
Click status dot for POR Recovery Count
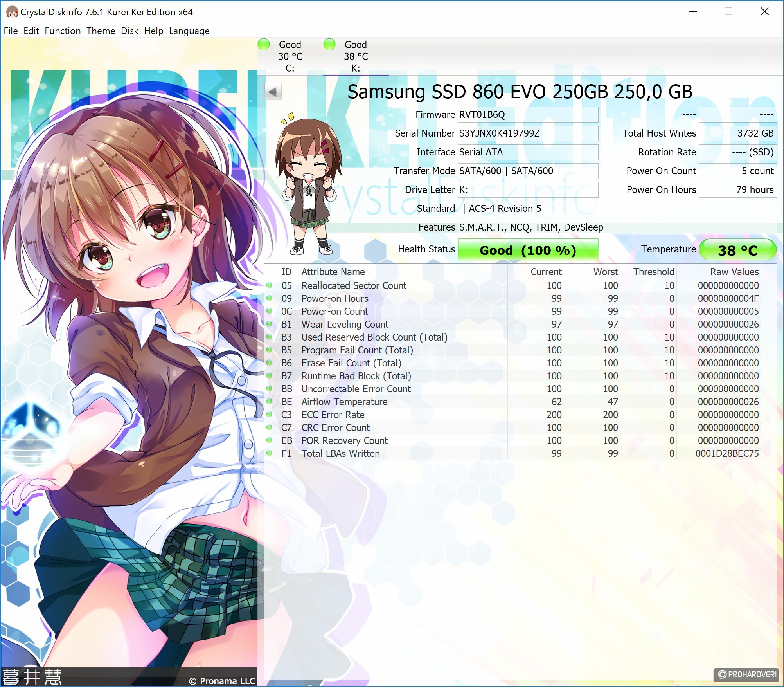pyautogui.click(x=269, y=440)
